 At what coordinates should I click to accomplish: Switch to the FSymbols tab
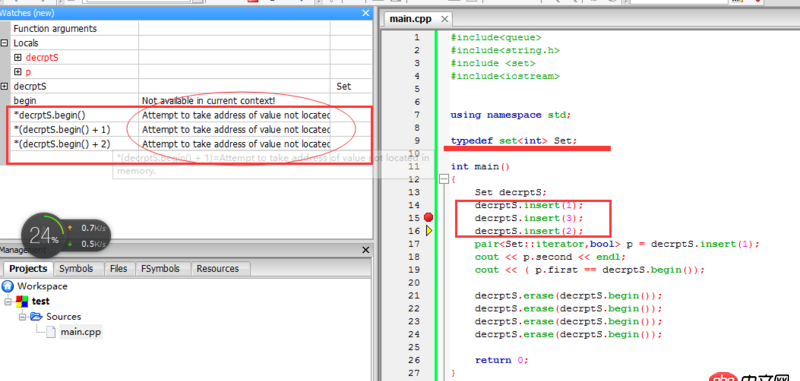tap(162, 268)
